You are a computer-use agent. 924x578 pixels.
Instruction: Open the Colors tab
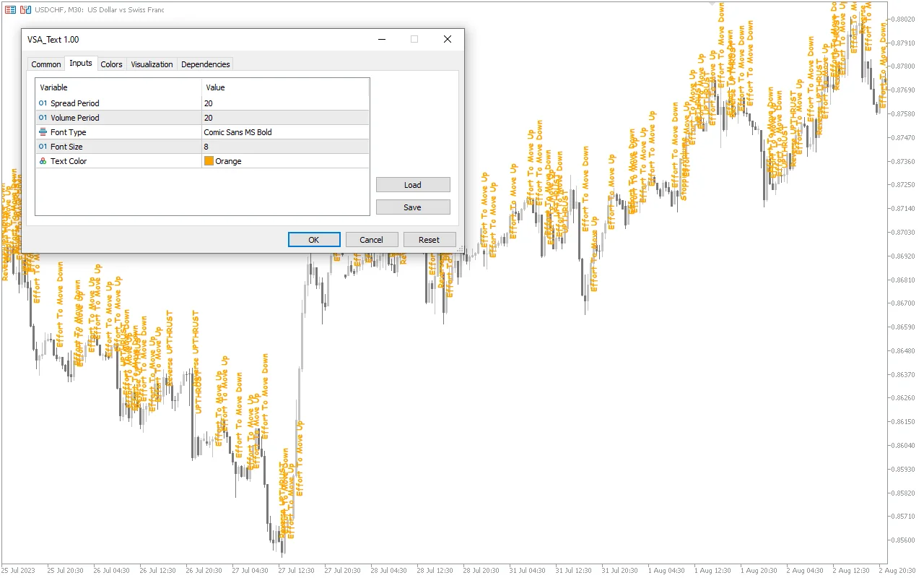pos(111,64)
